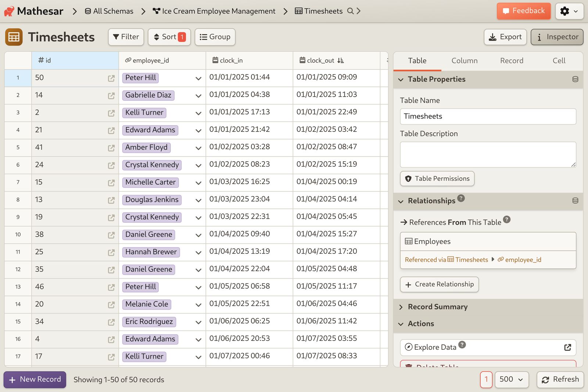The image size is (588, 392).
Task: Open the employee dropdown for Douglas Jenkins
Action: (198, 200)
